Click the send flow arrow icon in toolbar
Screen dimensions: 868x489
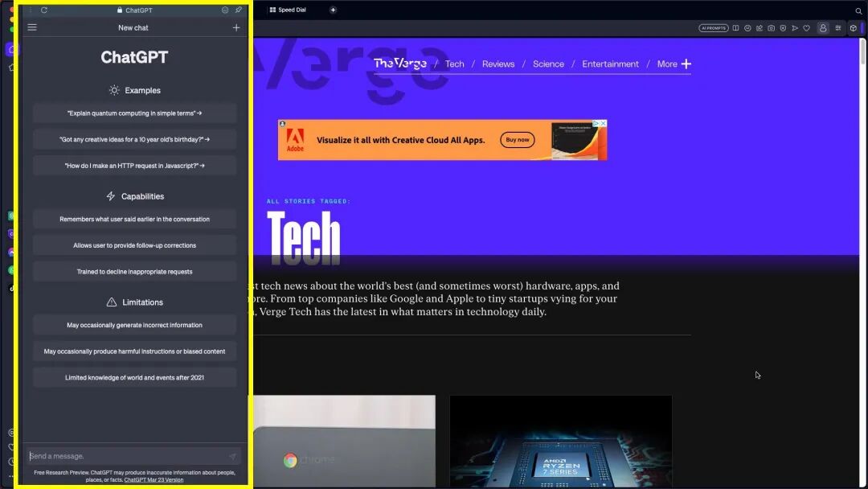(795, 27)
